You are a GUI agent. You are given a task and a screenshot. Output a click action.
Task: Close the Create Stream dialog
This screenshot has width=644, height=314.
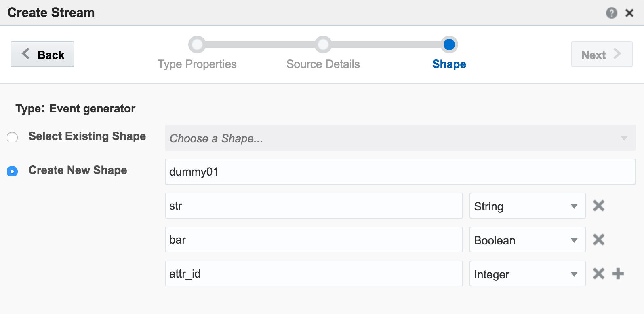pyautogui.click(x=629, y=13)
